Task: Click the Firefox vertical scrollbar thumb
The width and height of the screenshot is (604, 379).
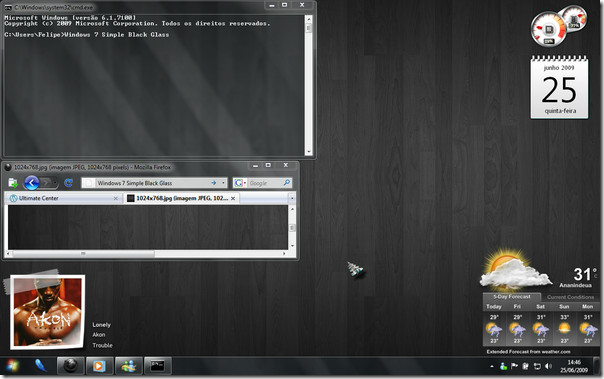Action: pos(292,228)
